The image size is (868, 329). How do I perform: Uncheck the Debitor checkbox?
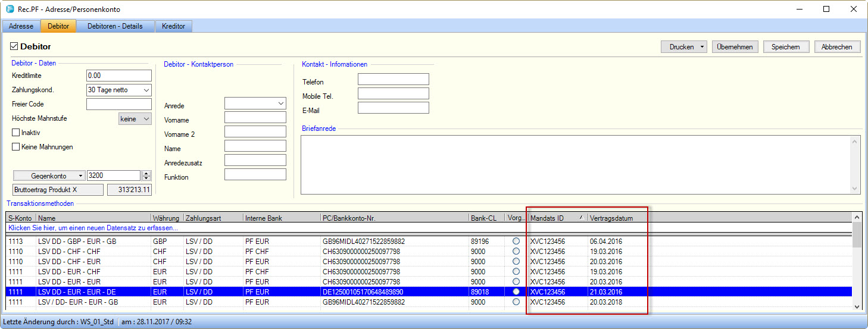pyautogui.click(x=15, y=46)
